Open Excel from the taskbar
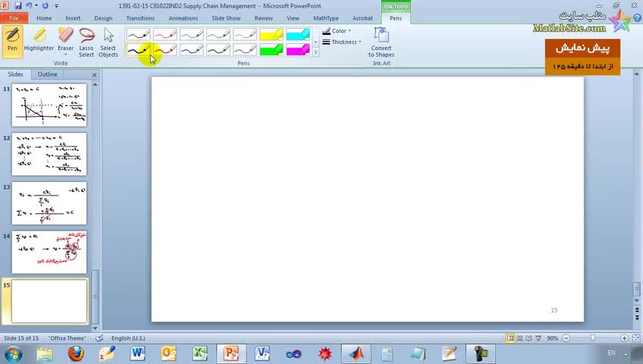Screen dimensions: 643x364 199,353
